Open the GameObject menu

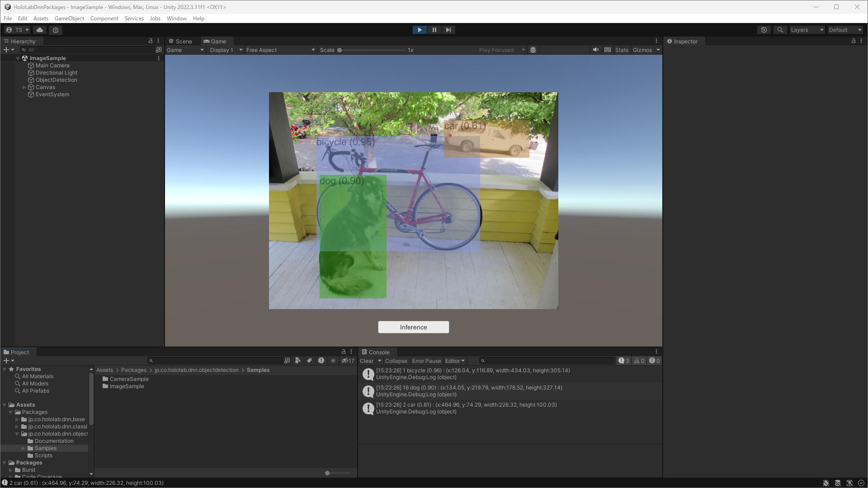pos(69,19)
